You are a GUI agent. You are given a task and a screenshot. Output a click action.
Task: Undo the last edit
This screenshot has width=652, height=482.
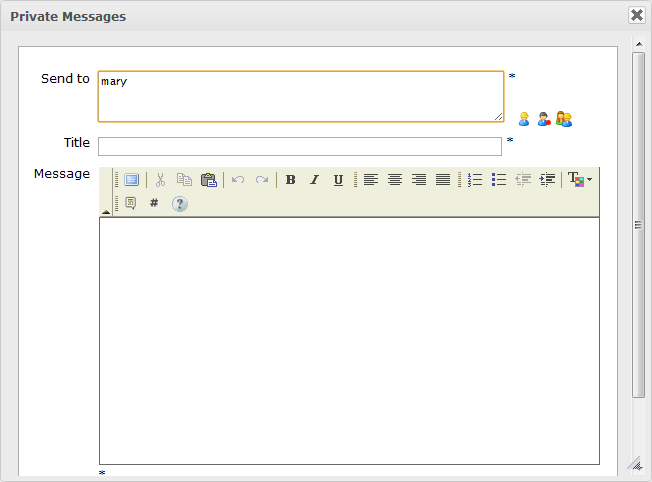tap(238, 180)
